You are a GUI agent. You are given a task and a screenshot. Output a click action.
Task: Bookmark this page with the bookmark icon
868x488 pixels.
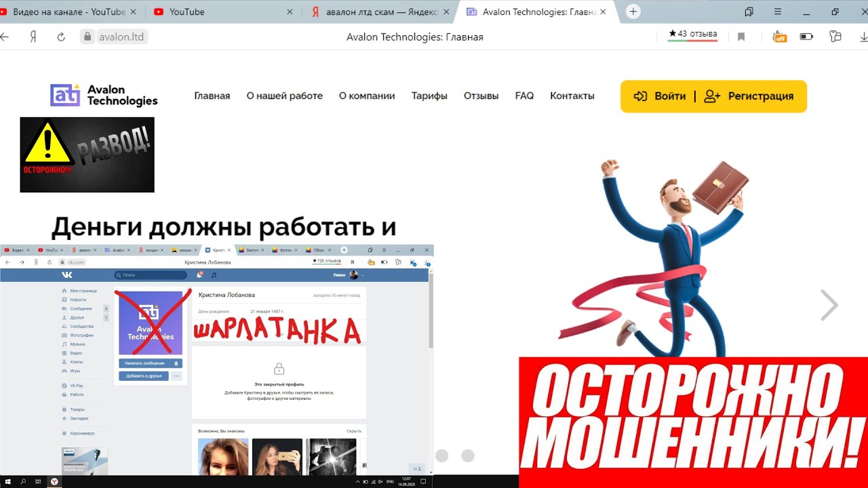pyautogui.click(x=741, y=37)
